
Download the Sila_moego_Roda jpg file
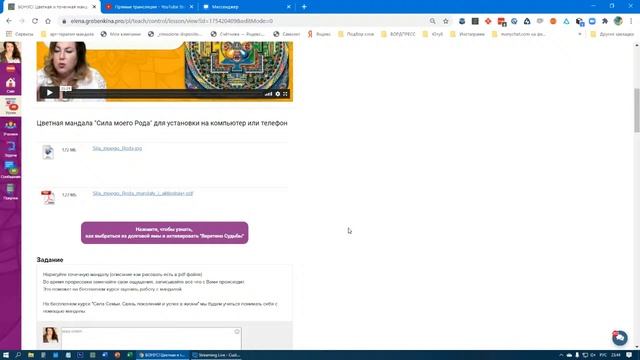click(x=117, y=148)
